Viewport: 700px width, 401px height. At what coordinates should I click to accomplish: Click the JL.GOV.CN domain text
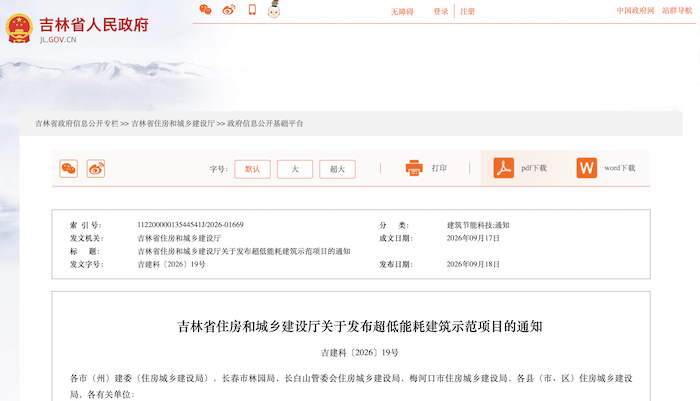point(58,40)
